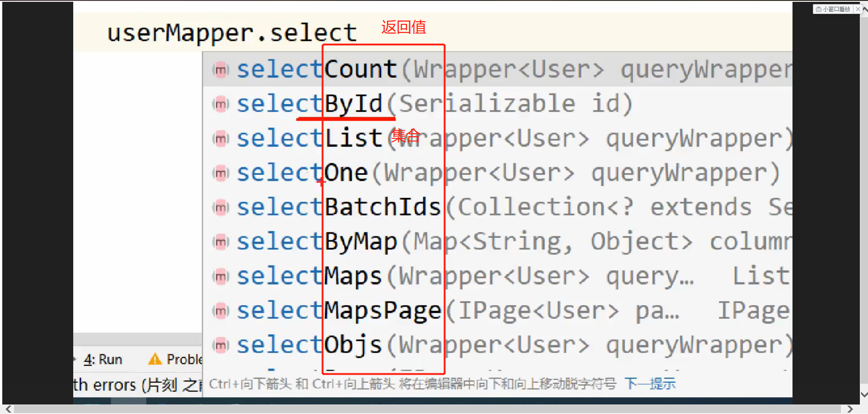Click the vertical scrollbar down arrow
The height and width of the screenshot is (414, 868).
[x=864, y=395]
